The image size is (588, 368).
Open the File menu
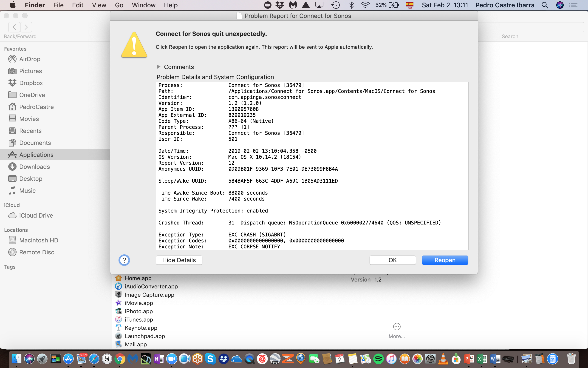(58, 5)
